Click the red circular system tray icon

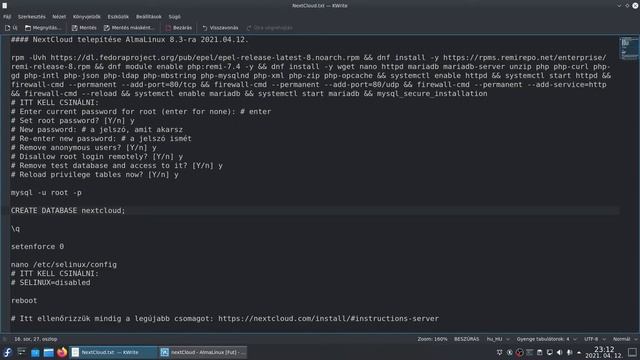click(x=519, y=352)
